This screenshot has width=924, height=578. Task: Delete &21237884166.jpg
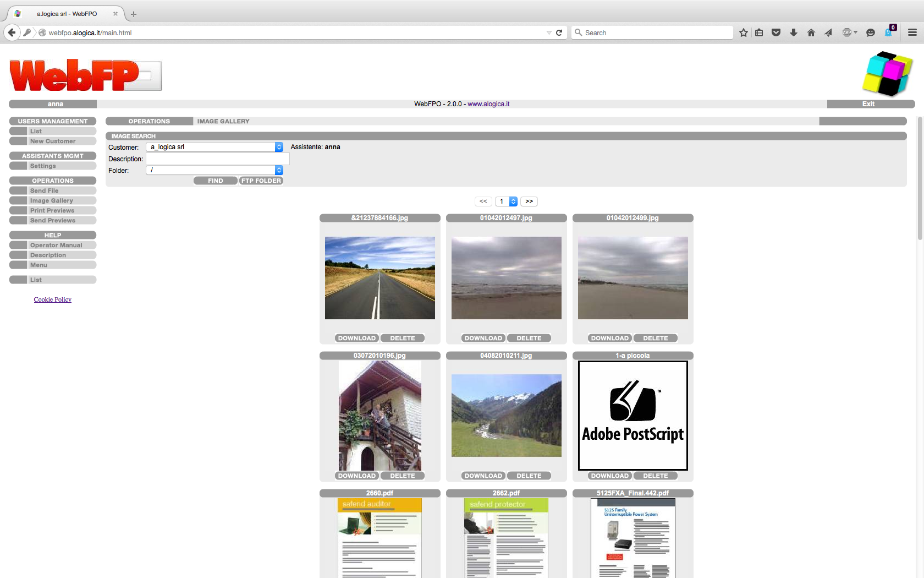pyautogui.click(x=403, y=338)
